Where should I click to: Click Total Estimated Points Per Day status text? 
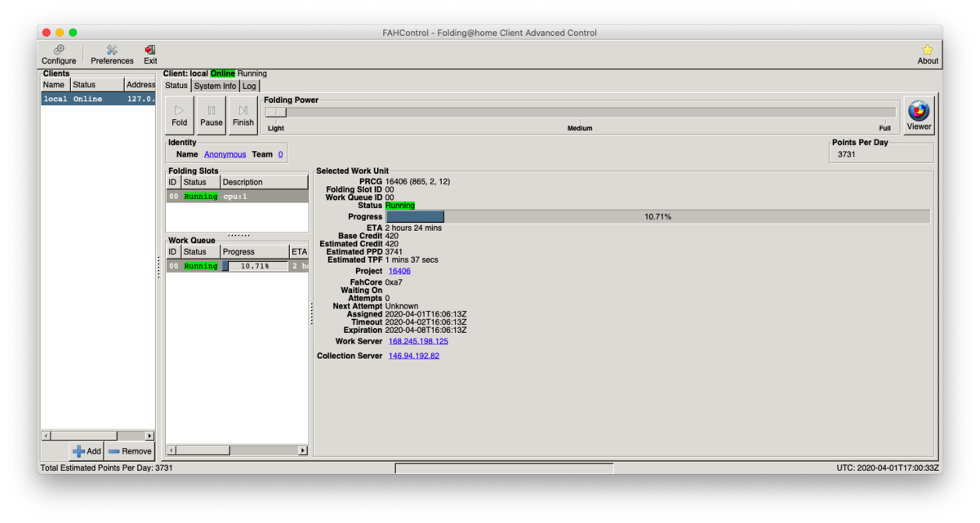pyautogui.click(x=105, y=468)
